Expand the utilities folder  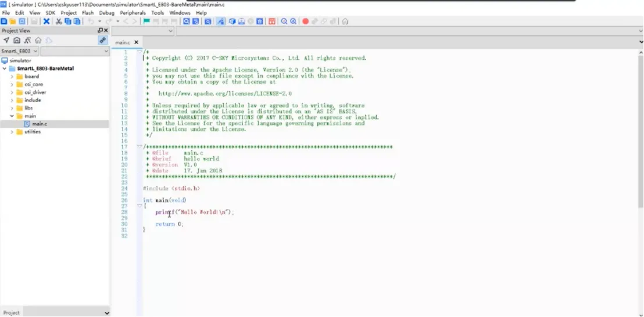(x=12, y=132)
